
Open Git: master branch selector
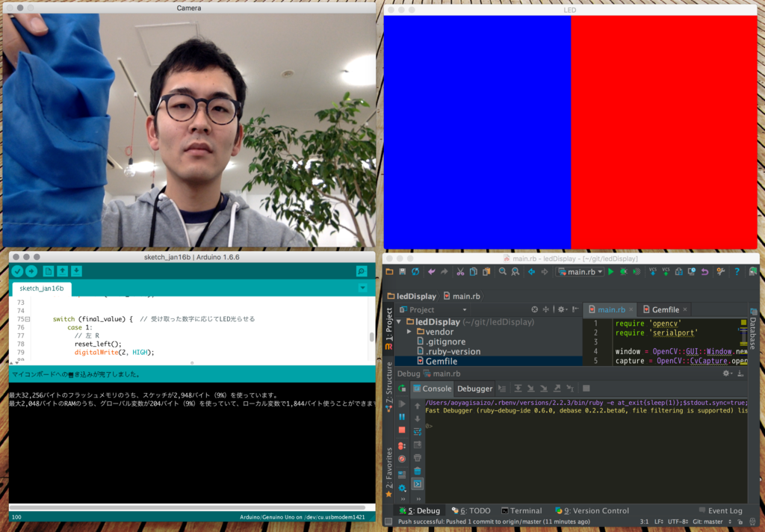click(712, 522)
